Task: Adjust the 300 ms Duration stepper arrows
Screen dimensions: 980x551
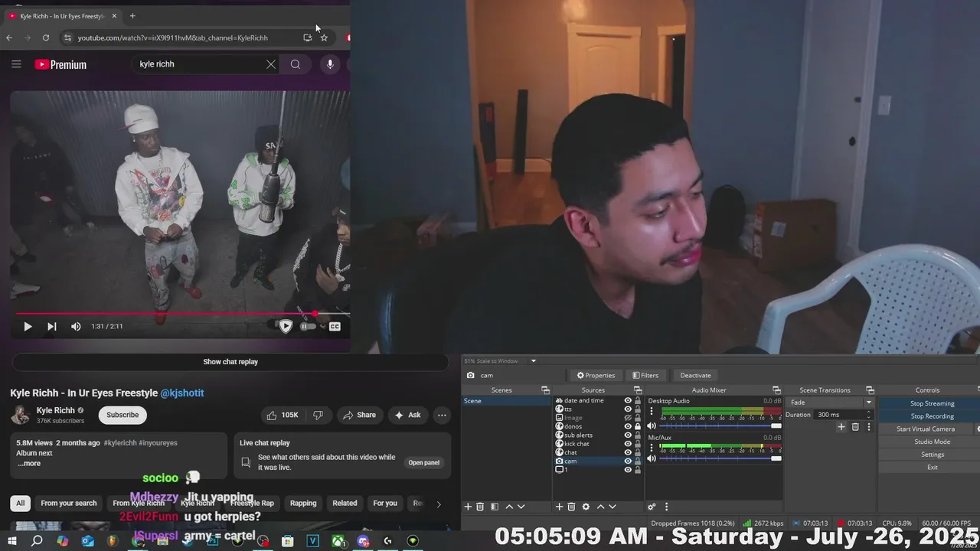Action: [x=869, y=415]
